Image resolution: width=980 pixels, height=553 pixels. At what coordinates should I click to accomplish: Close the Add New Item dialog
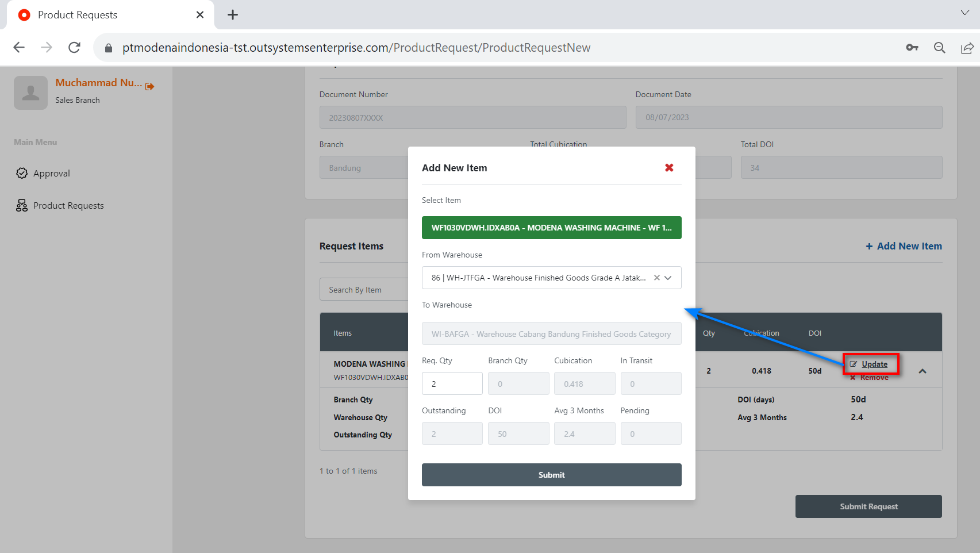(669, 168)
